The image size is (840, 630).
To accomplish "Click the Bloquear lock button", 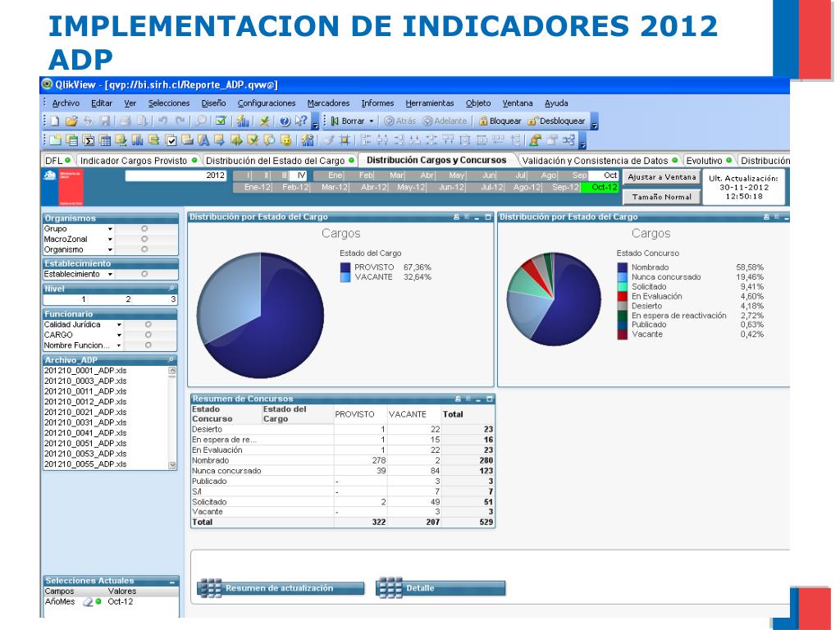I will (500, 121).
